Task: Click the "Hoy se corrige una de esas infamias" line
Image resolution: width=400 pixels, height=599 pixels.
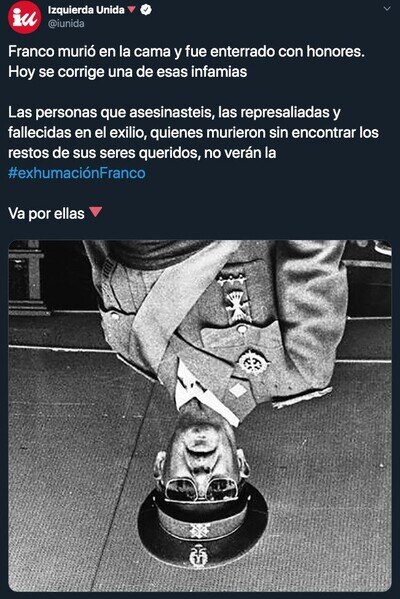Action: [x=128, y=72]
